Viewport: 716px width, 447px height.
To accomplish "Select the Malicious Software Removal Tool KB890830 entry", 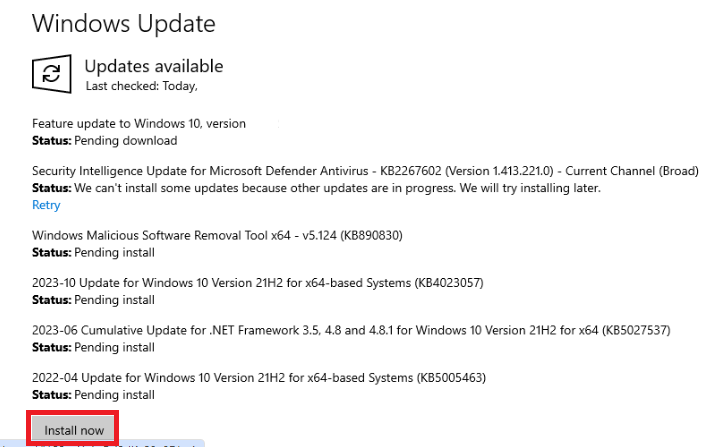I will click(217, 236).
